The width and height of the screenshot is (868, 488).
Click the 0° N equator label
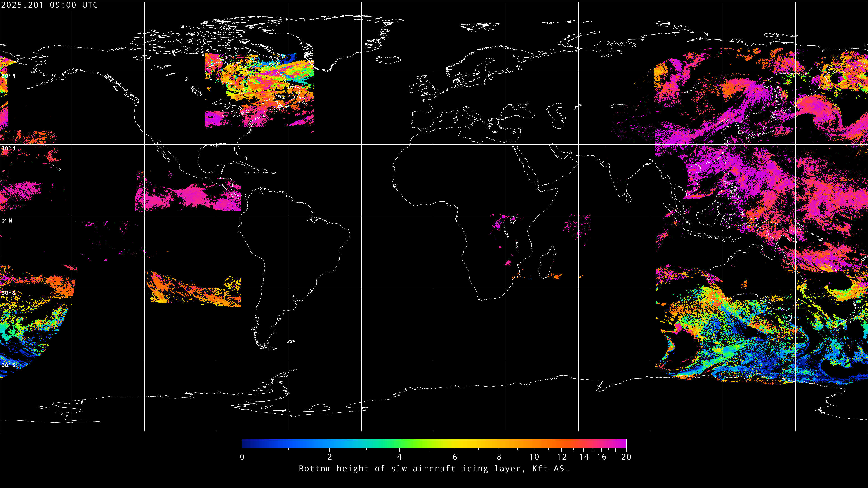click(x=7, y=221)
